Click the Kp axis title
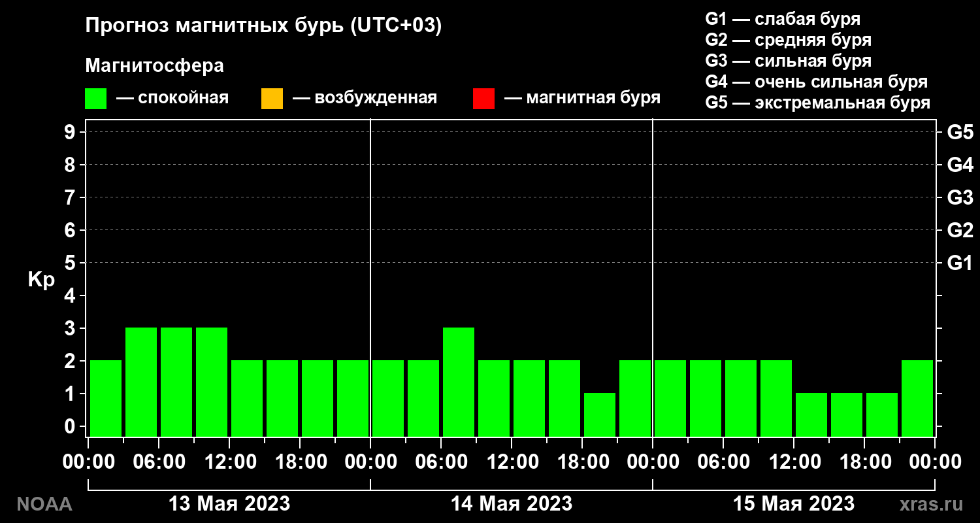 [x=41, y=280]
